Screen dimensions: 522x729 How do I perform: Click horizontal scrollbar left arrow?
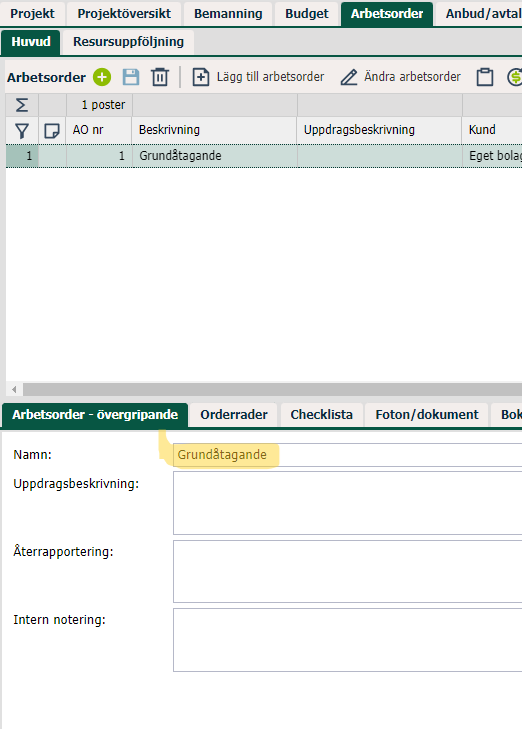point(14,389)
